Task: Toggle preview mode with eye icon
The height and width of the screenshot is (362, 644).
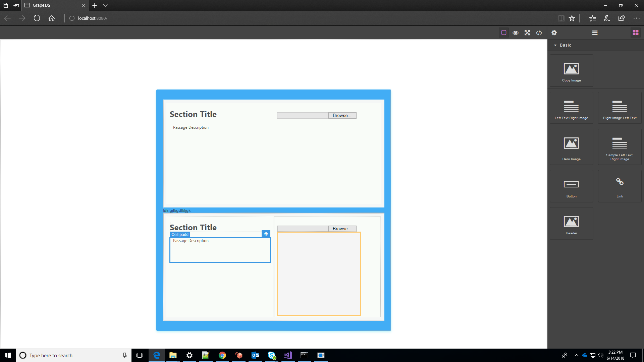Action: pos(516,33)
